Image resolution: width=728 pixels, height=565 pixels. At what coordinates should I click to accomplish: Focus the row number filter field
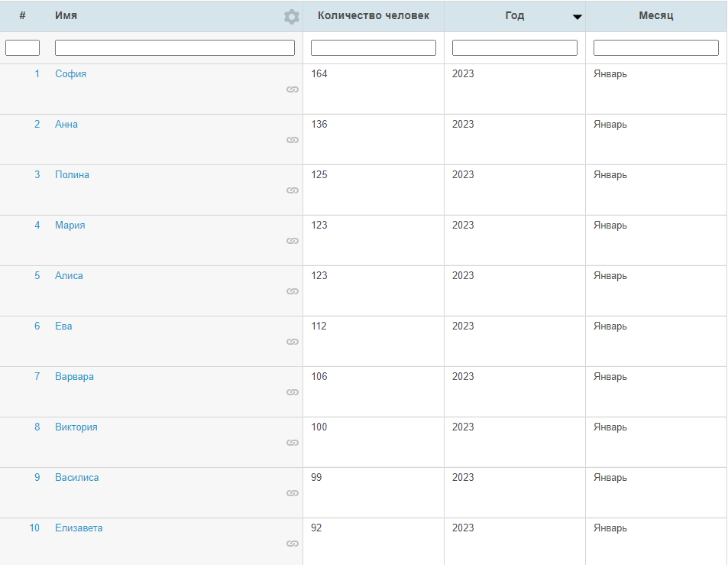22,48
